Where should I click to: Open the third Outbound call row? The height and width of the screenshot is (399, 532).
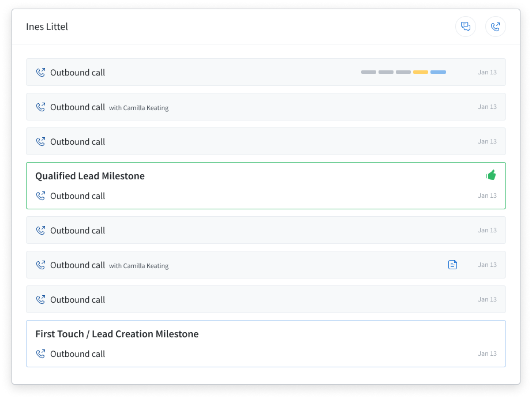(x=266, y=141)
